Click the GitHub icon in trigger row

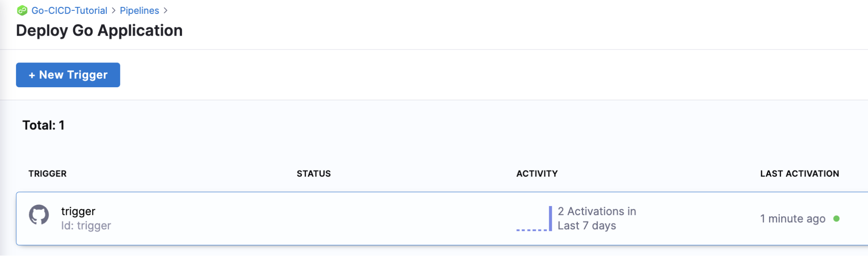click(x=39, y=215)
